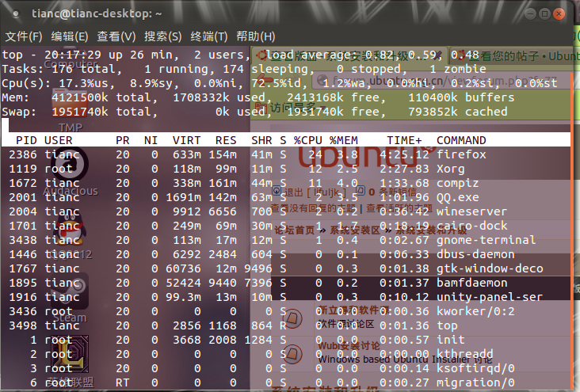Select the Xorg process name
Viewport: 580px width, 392px height.
451,169
